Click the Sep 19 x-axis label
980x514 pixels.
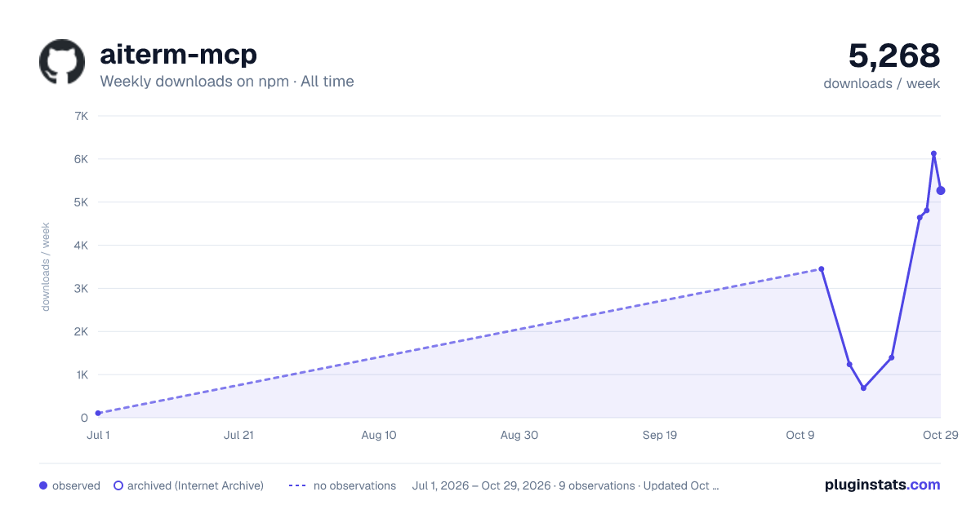coord(660,435)
